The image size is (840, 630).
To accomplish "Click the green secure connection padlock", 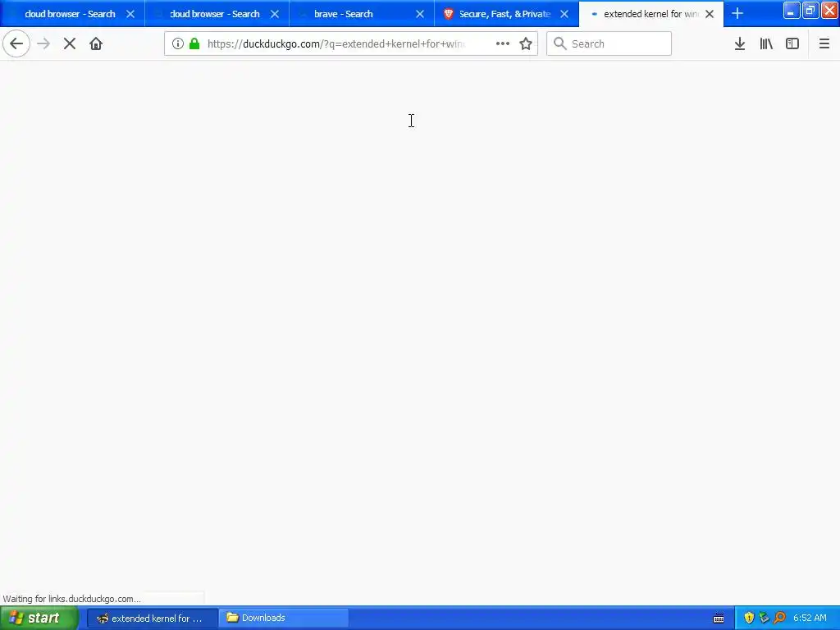I will click(194, 44).
